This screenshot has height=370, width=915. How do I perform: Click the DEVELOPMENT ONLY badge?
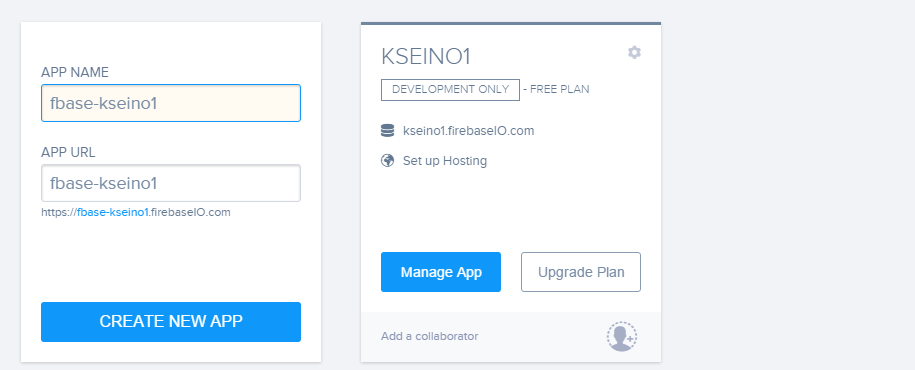[450, 90]
